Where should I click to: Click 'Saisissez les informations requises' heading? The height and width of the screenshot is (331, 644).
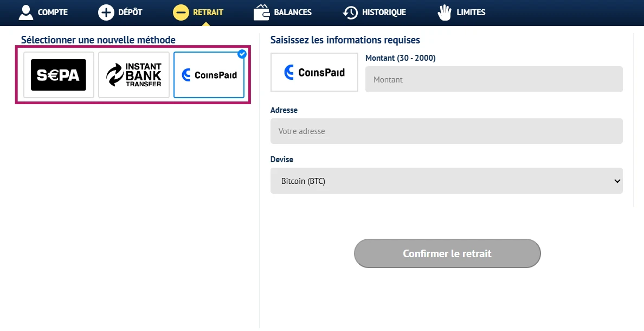point(345,40)
